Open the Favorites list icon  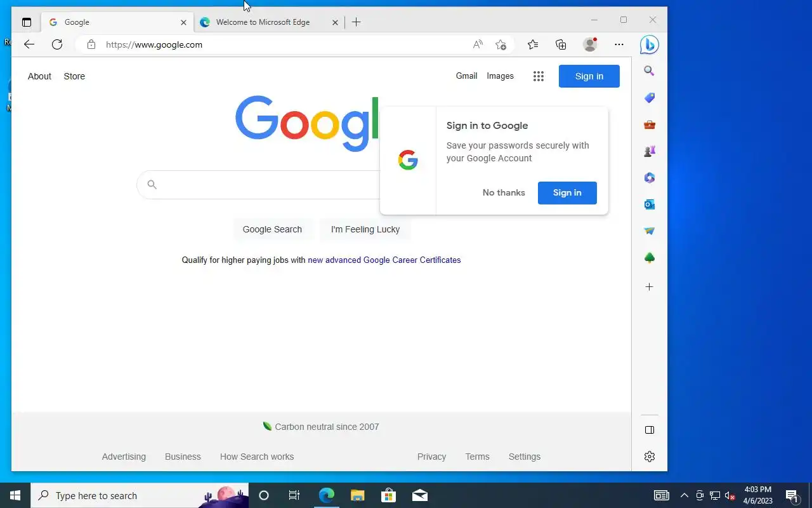(533, 44)
